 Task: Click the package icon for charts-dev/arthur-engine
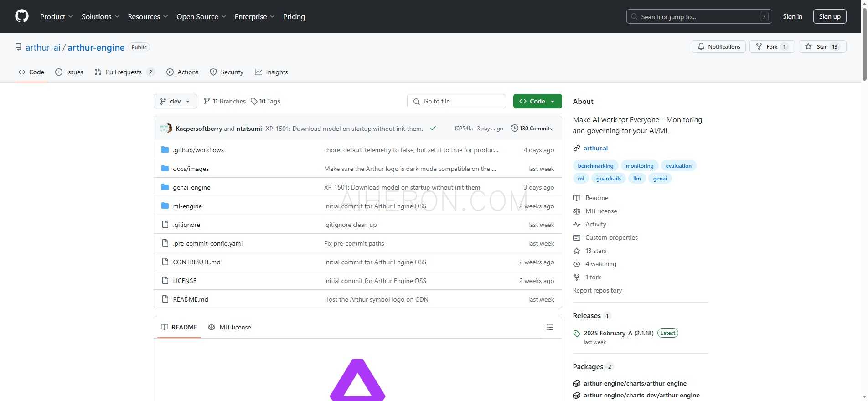click(577, 395)
